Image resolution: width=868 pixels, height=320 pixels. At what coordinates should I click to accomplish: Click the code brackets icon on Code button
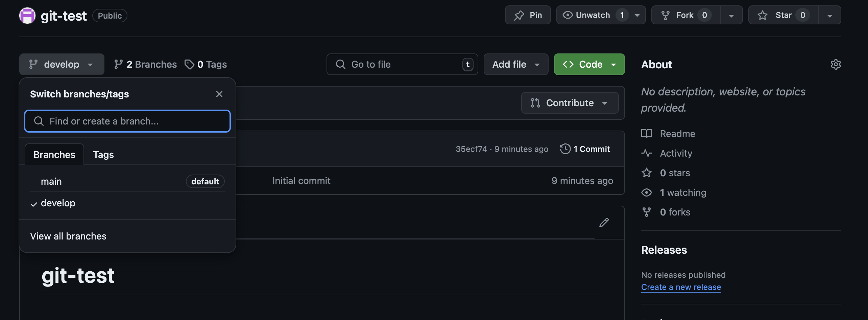tap(568, 64)
